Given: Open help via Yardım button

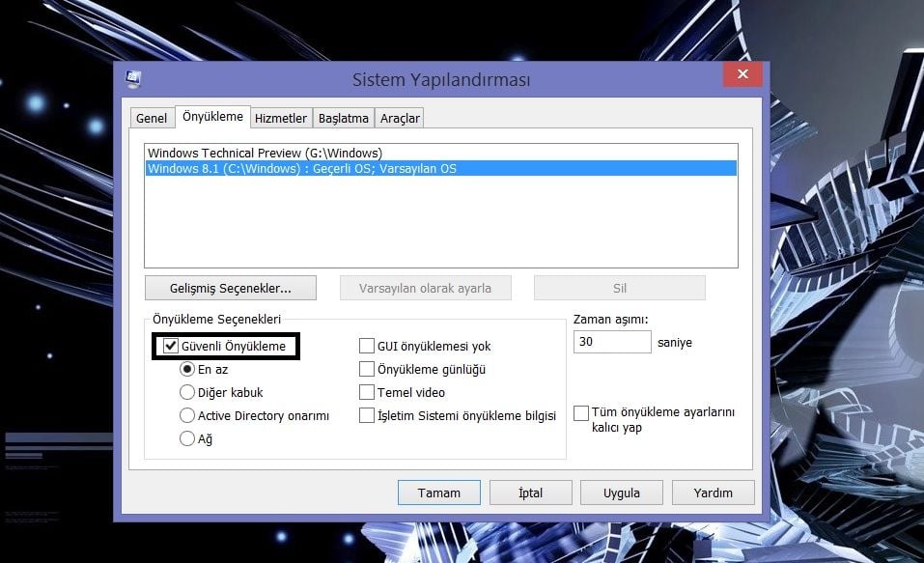Looking at the screenshot, I should [x=714, y=493].
